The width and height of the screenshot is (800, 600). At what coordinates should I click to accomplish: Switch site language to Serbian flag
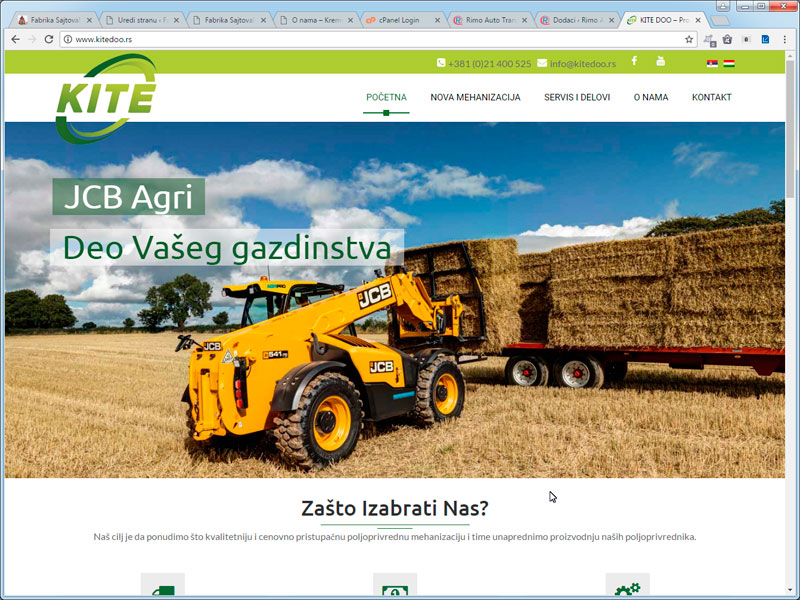(712, 63)
